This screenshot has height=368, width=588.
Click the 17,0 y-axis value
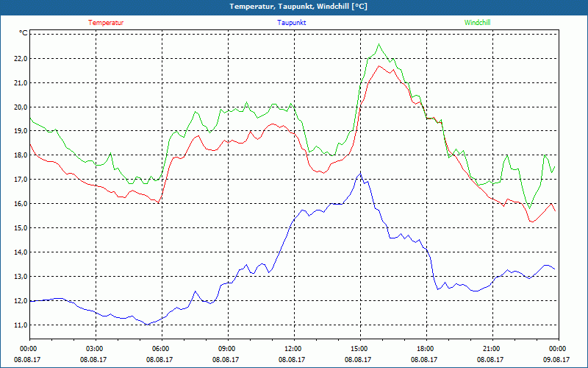(19, 180)
